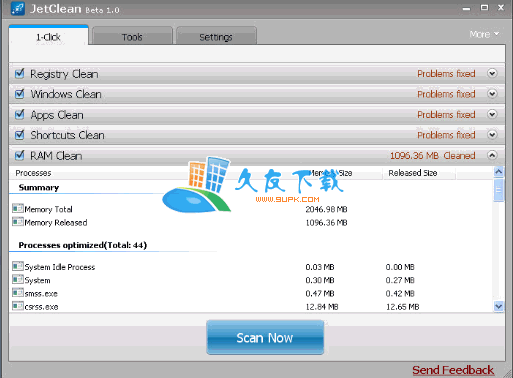
Task: Expand the Shortcuts Clean section arrow
Action: [x=492, y=135]
